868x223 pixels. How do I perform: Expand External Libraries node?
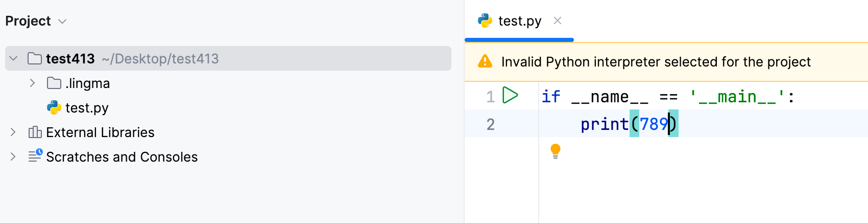click(x=13, y=132)
